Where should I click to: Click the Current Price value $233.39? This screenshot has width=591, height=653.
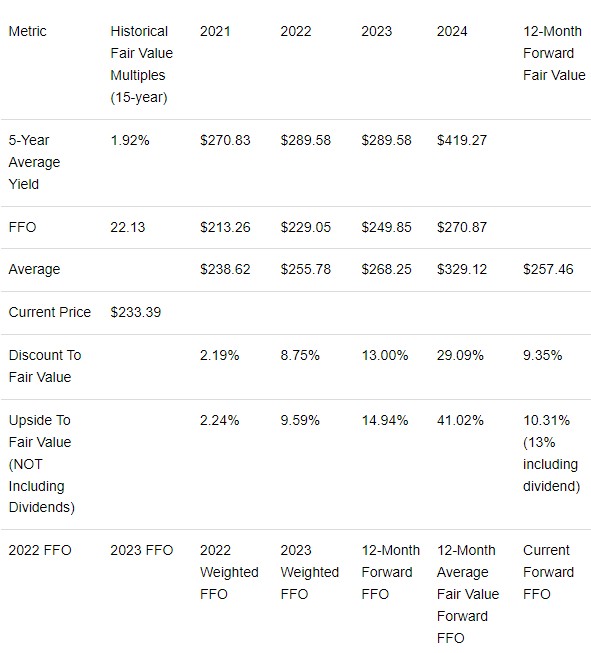point(135,312)
